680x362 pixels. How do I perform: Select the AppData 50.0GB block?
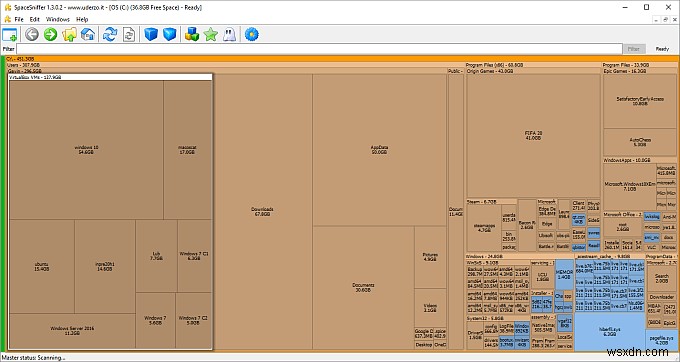tap(379, 150)
